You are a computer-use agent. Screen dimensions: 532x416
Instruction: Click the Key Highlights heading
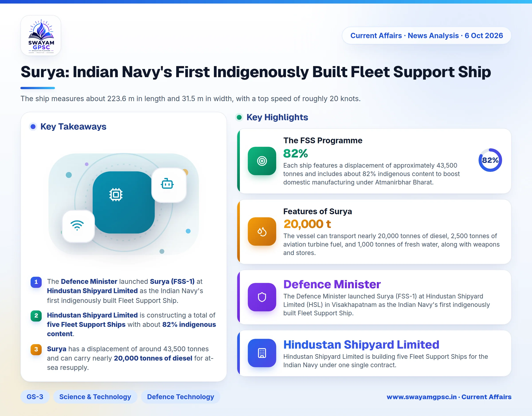click(x=277, y=117)
